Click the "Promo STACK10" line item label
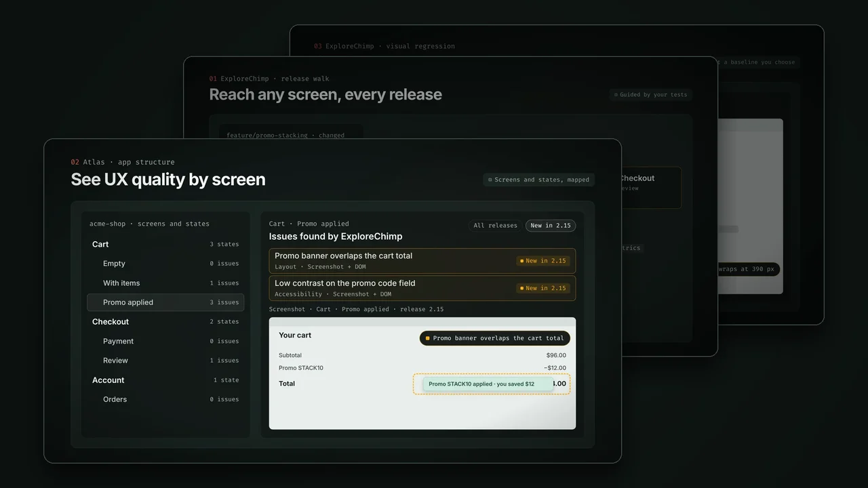The height and width of the screenshot is (488, 868). (301, 368)
